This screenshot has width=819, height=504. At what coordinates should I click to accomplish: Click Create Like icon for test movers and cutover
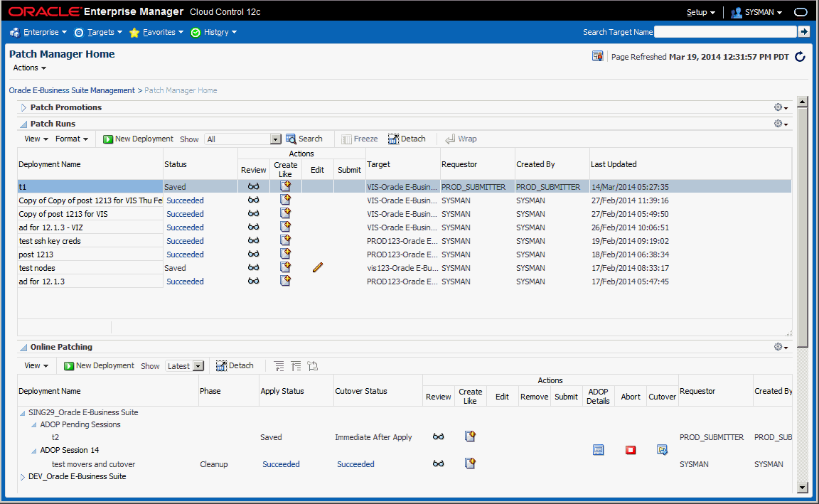(470, 463)
